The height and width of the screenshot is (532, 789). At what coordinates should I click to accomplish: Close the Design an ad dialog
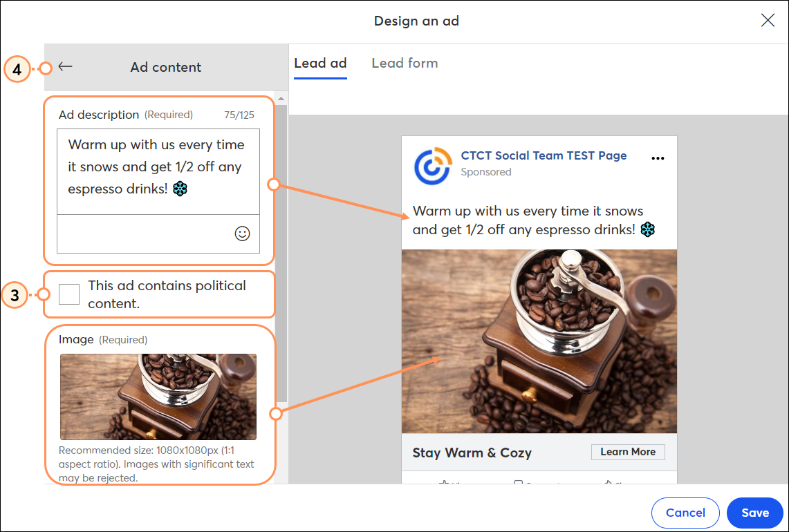(x=768, y=20)
